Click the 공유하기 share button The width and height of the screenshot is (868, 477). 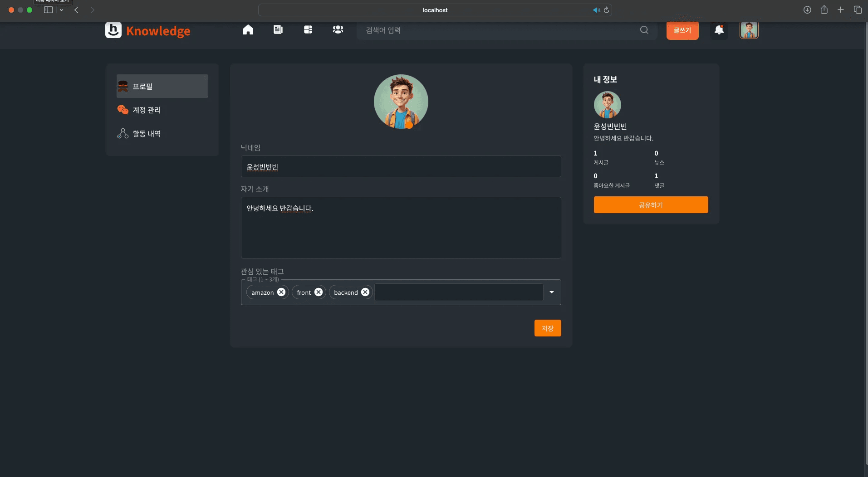tap(651, 205)
